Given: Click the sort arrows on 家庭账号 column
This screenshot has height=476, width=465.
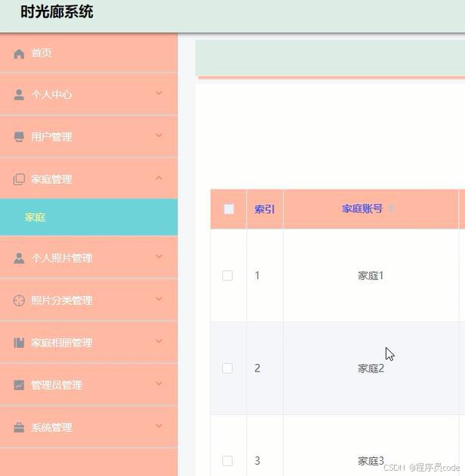Looking at the screenshot, I should 392,209.
